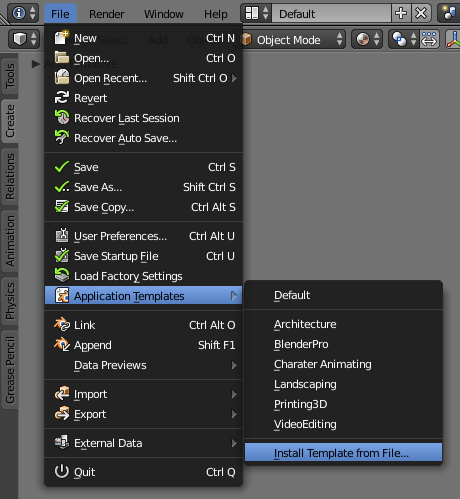
Task: Expand the External Data submenu
Action: (144, 443)
